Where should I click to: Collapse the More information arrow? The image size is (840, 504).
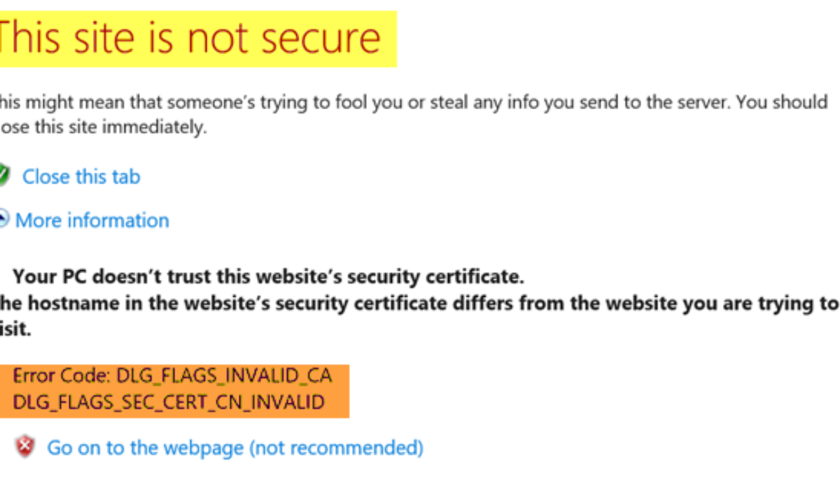click(3, 220)
